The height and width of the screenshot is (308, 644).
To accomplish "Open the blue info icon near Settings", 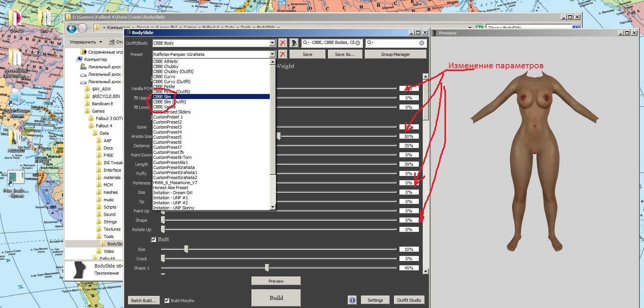I will 352,300.
